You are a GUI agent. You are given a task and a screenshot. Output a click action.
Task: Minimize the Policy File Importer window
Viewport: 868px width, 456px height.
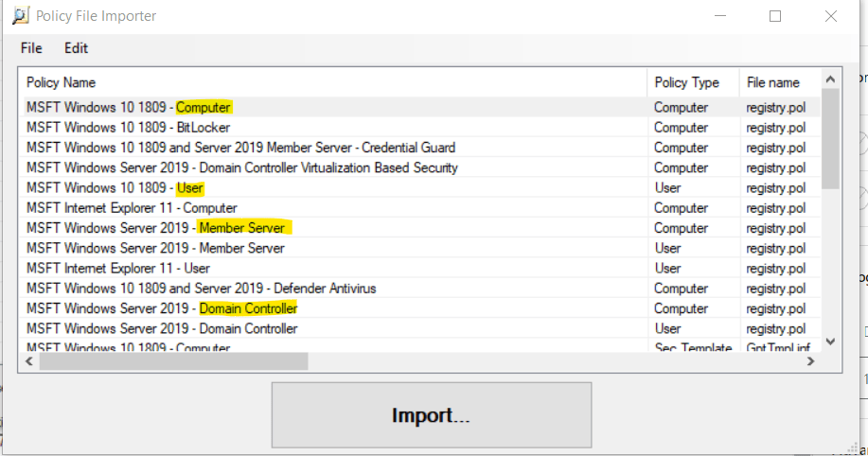[x=719, y=16]
